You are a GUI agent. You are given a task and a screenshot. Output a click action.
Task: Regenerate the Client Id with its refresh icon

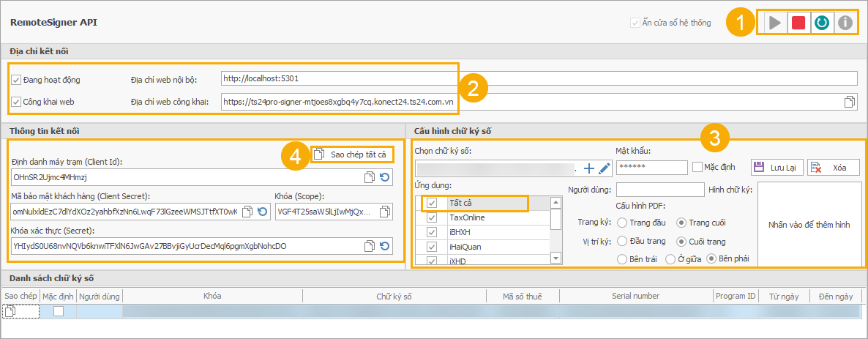pyautogui.click(x=385, y=177)
